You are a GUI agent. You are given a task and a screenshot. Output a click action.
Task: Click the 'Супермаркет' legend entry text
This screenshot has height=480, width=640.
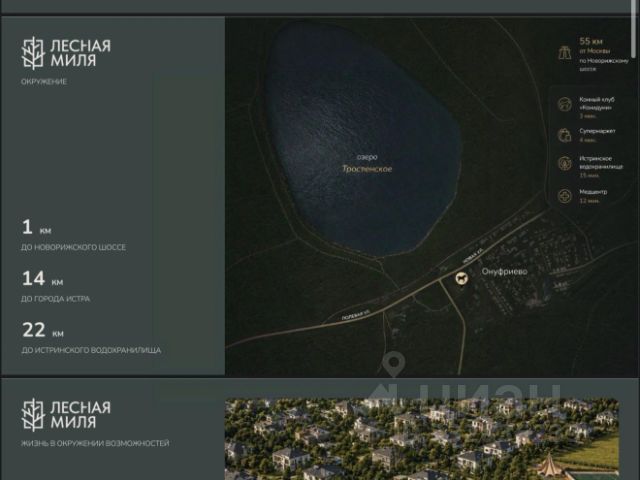click(597, 131)
